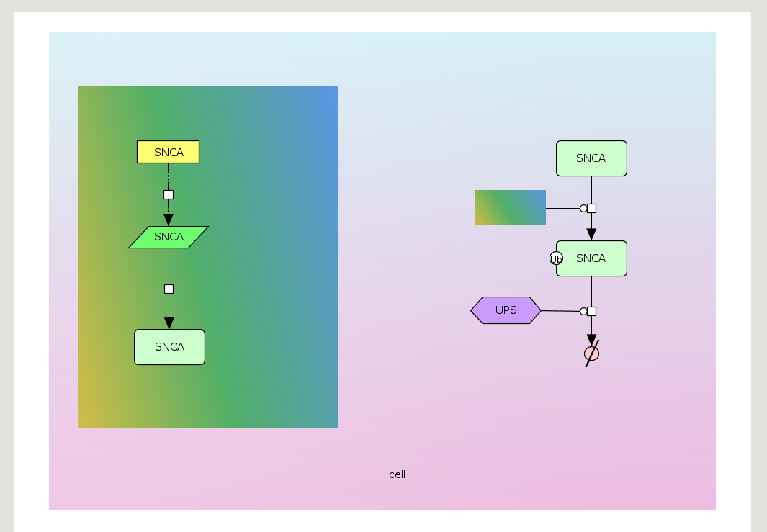The height and width of the screenshot is (532, 767).
Task: Select the crossed-circle degradation symbol
Action: tap(591, 353)
